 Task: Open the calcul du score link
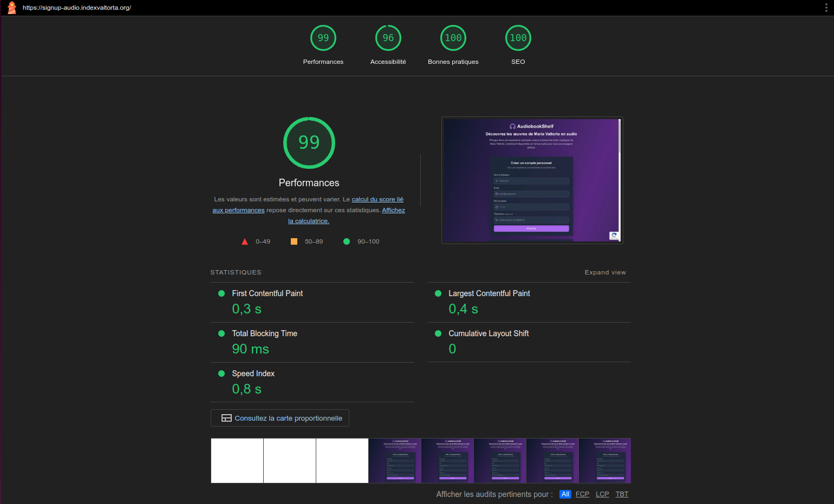pyautogui.click(x=377, y=199)
